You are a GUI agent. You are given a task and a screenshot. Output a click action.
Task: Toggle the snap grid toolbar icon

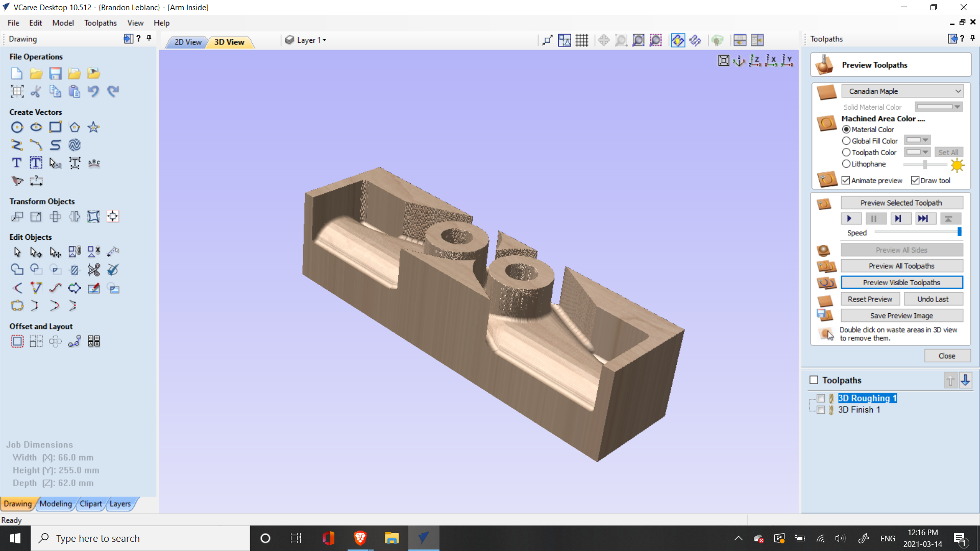pos(582,40)
